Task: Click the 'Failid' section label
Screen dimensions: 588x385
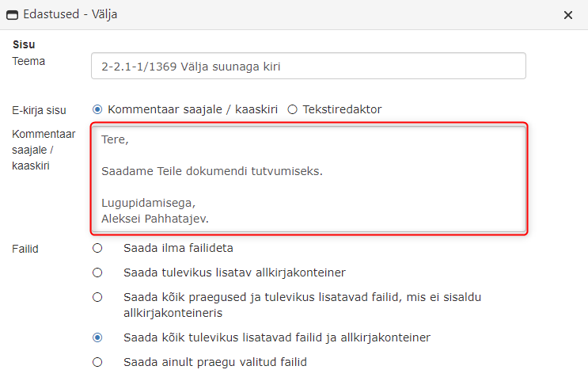Action: click(25, 249)
